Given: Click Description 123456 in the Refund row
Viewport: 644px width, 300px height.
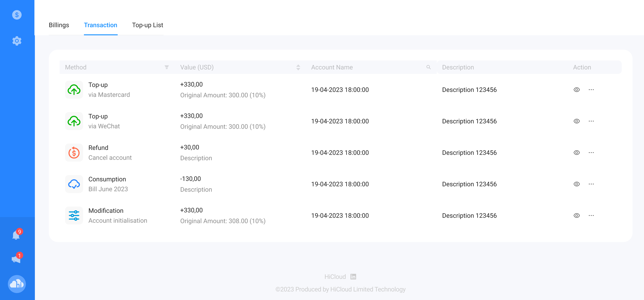Looking at the screenshot, I should point(469,153).
